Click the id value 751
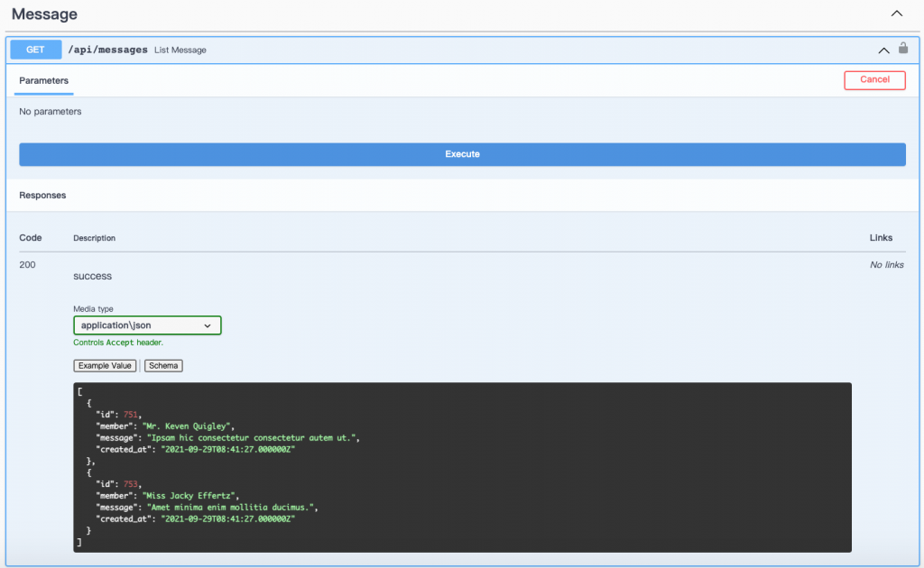 click(130, 415)
